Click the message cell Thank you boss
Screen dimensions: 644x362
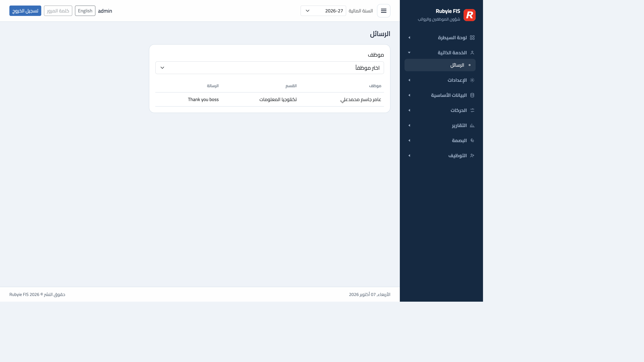coord(203,99)
